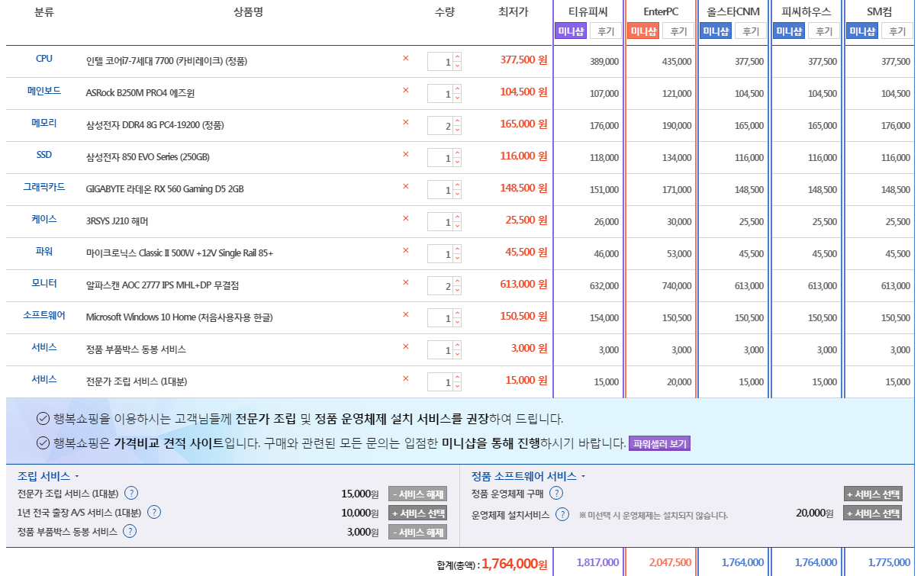Open 티유피씨 미니샵 tab
This screenshot has width=924, height=576.
(571, 31)
